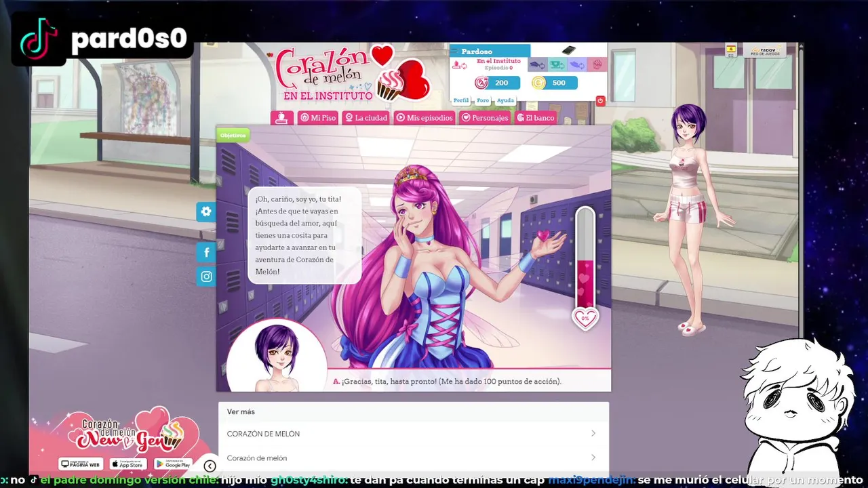Open the settings gear on the left sidebar
Screen dimensions: 868x488
pyautogui.click(x=206, y=211)
